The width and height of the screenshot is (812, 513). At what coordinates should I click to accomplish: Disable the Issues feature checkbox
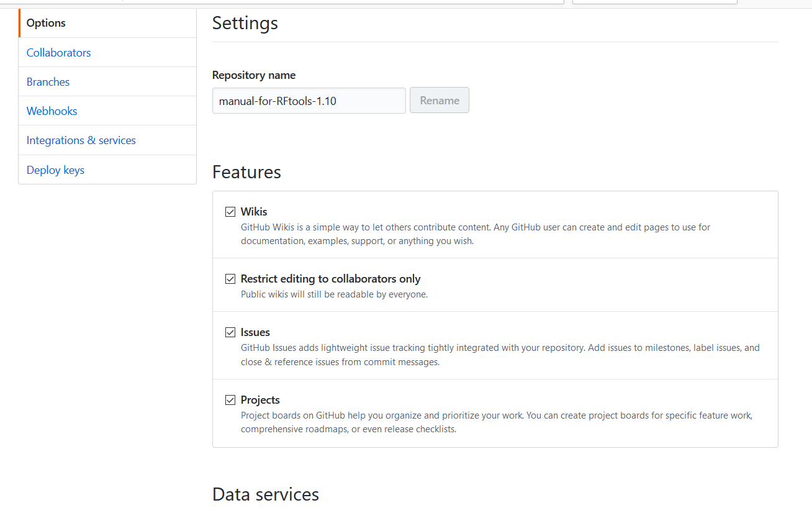tap(230, 332)
